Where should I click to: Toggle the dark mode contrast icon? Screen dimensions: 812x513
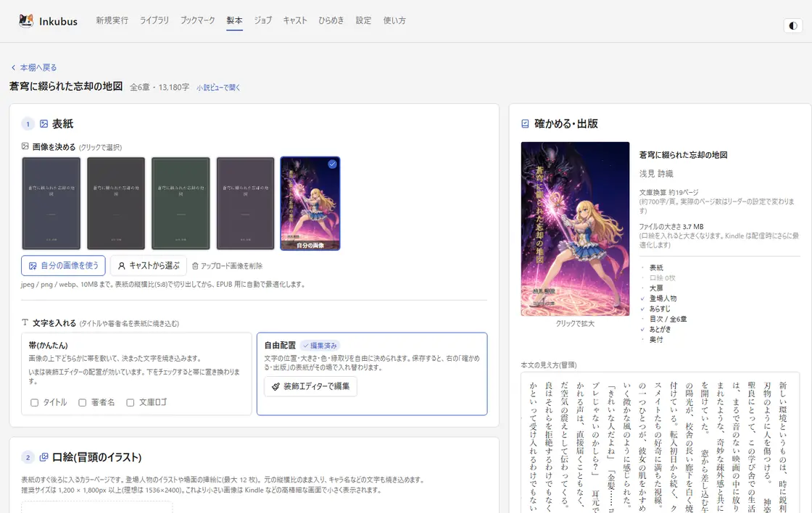click(x=793, y=25)
